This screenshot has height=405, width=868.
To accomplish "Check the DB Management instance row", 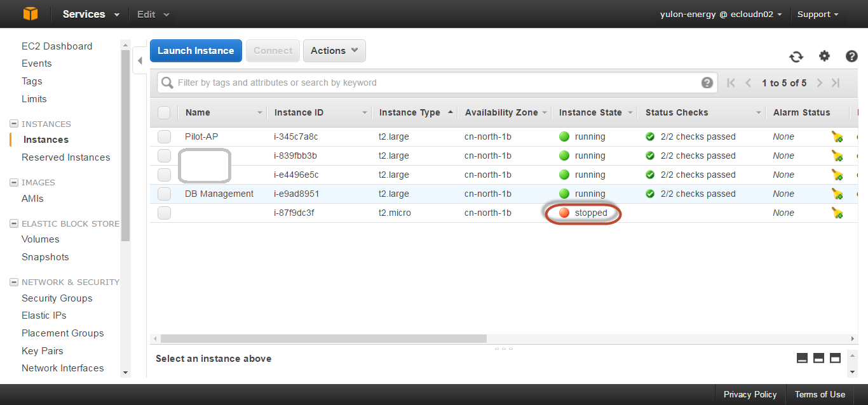I will coord(165,194).
